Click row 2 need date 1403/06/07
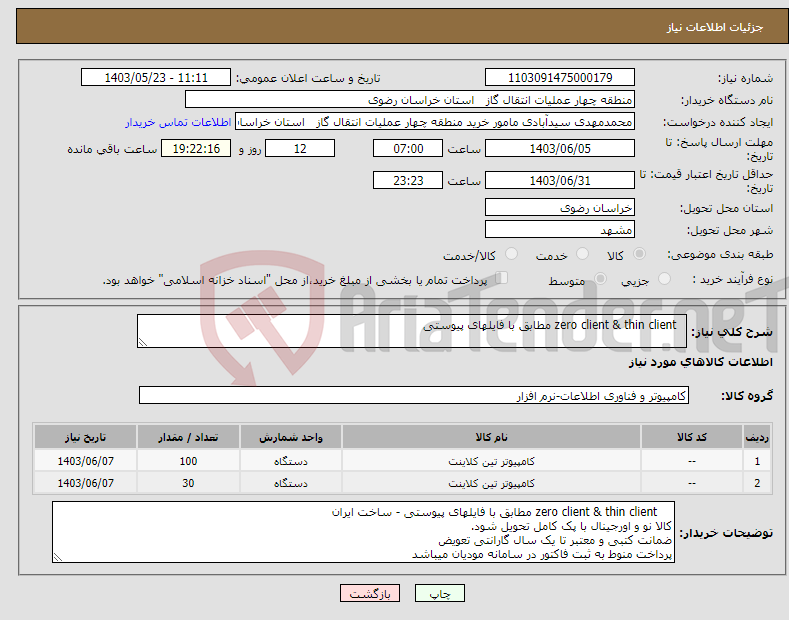The image size is (789, 620). click(86, 483)
